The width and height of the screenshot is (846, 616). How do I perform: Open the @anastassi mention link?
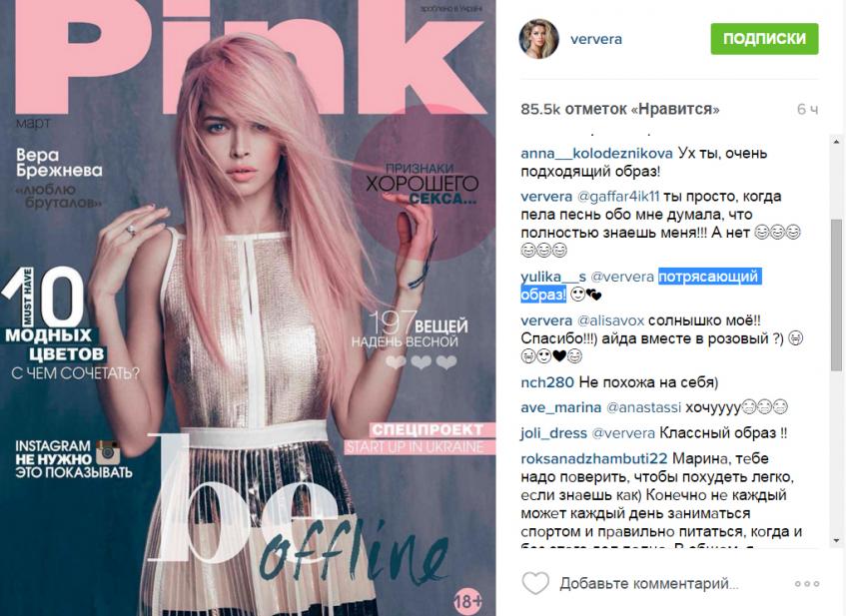(x=643, y=407)
